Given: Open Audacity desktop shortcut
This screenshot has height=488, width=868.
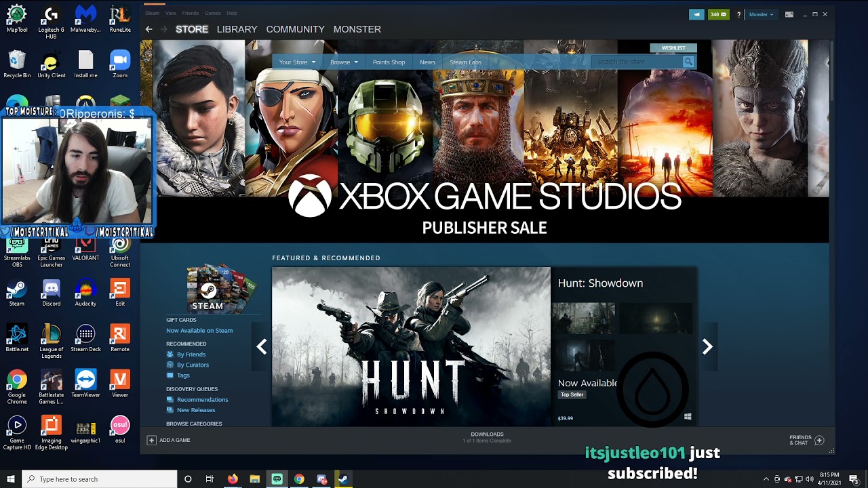Looking at the screenshot, I should pyautogui.click(x=85, y=293).
